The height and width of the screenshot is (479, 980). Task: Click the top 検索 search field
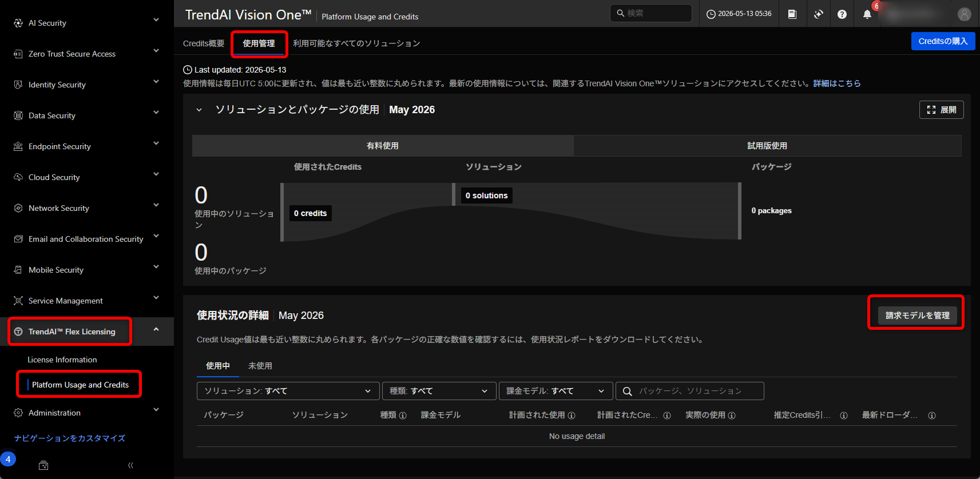[x=651, y=13]
